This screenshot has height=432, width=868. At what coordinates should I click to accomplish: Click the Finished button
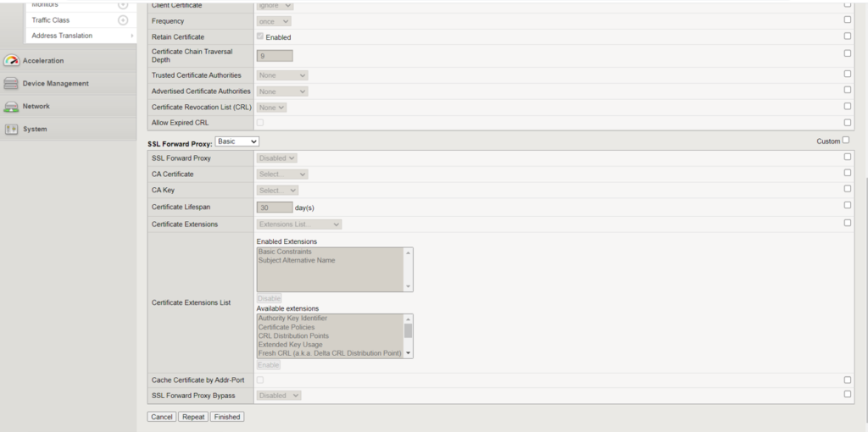point(227,417)
